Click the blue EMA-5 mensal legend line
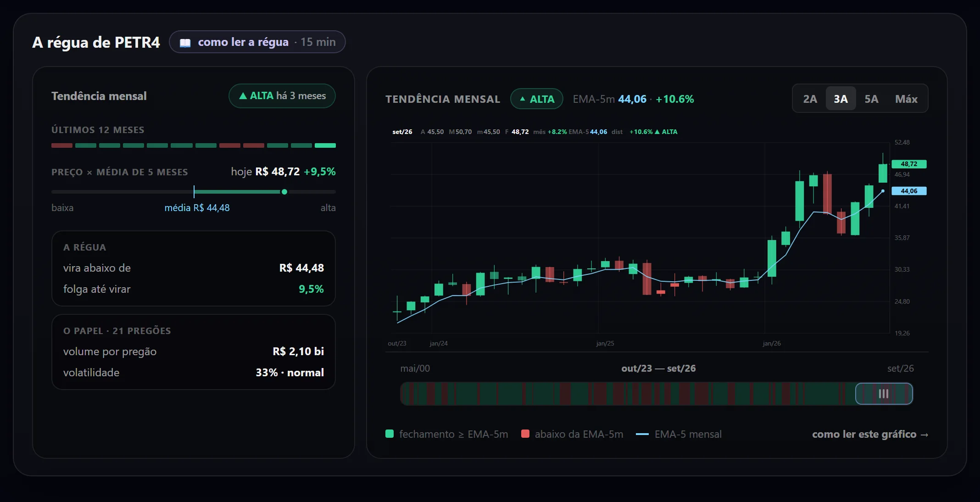This screenshot has width=980, height=502. (x=642, y=434)
